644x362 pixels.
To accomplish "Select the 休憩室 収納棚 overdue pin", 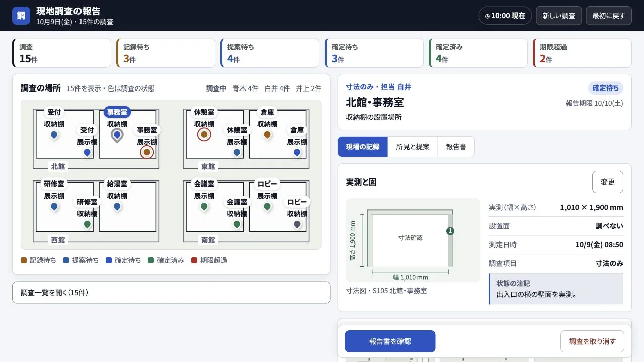I will click(204, 134).
